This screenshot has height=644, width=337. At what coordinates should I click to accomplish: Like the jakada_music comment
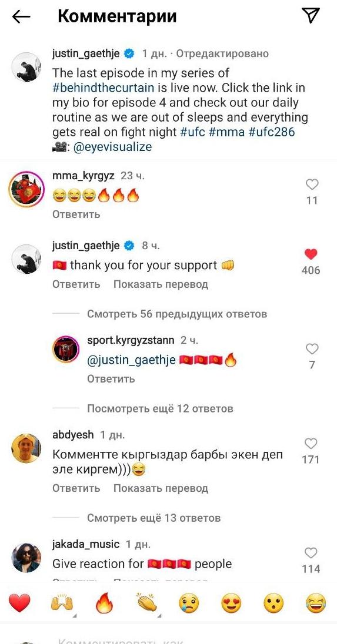(x=311, y=553)
